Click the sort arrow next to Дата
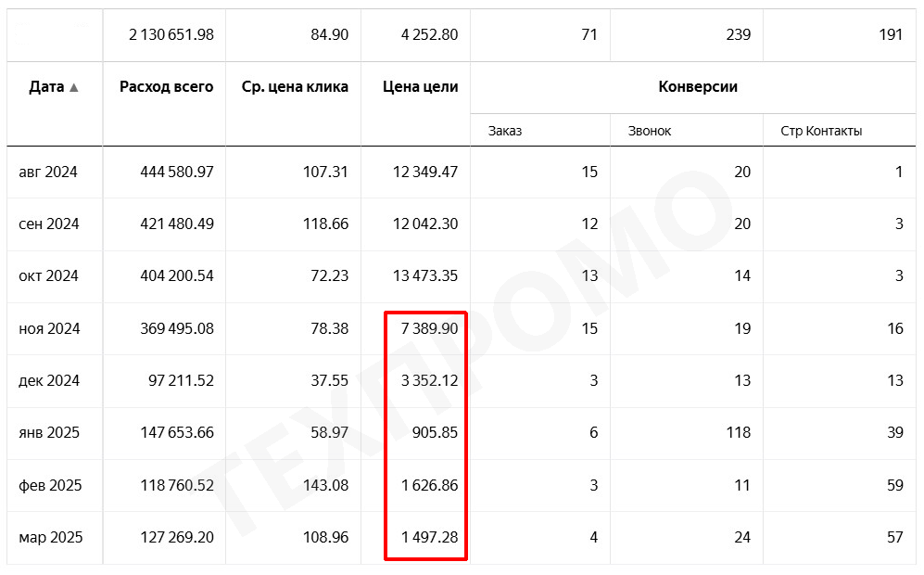This screenshot has height=575, width=924. pyautogui.click(x=73, y=87)
